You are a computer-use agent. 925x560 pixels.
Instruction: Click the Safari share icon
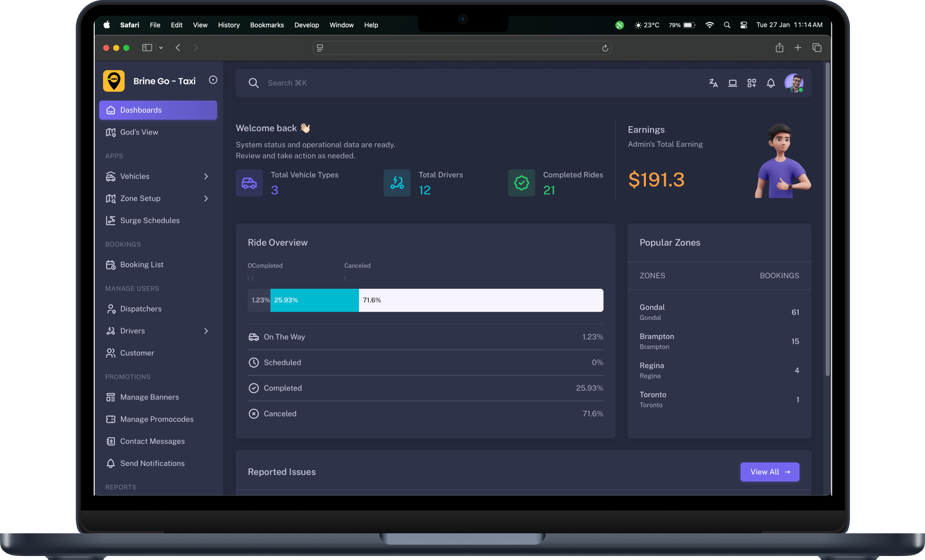pos(779,48)
